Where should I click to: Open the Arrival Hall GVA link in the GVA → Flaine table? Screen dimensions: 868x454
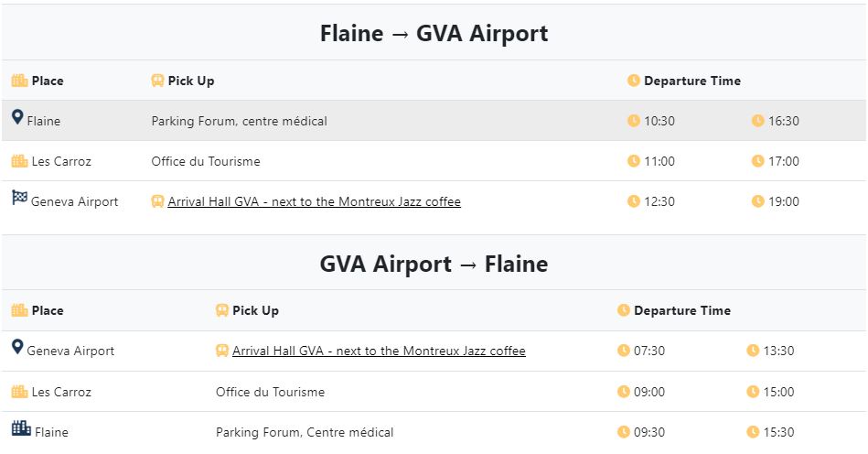[x=379, y=351]
